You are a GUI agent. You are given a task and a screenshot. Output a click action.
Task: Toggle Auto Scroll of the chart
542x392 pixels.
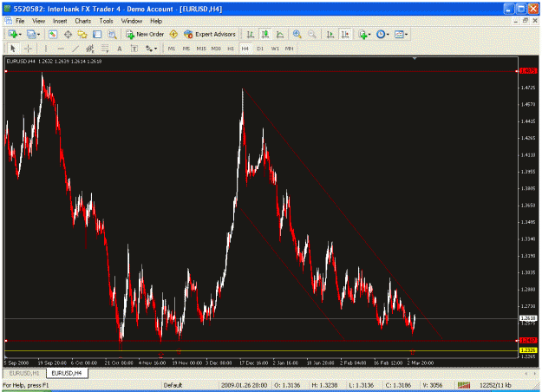pos(330,34)
